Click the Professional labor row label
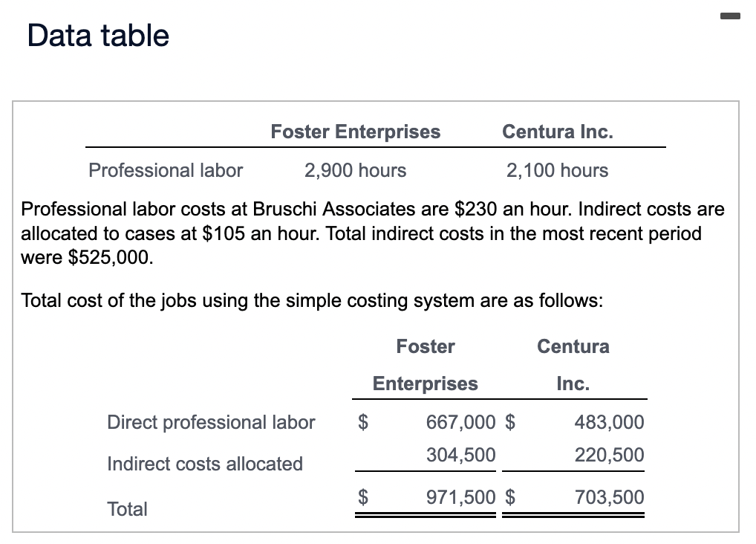Image resolution: width=756 pixels, height=544 pixels. (166, 170)
